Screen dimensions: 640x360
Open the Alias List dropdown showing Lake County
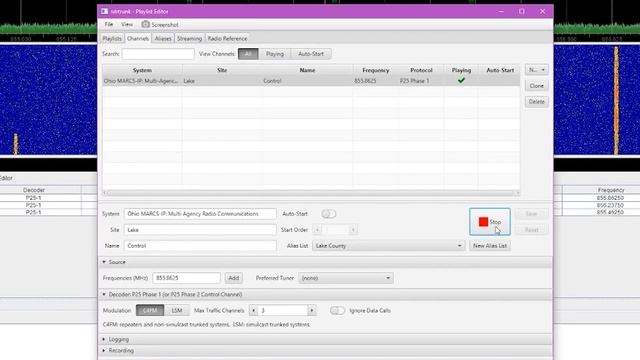click(x=389, y=246)
